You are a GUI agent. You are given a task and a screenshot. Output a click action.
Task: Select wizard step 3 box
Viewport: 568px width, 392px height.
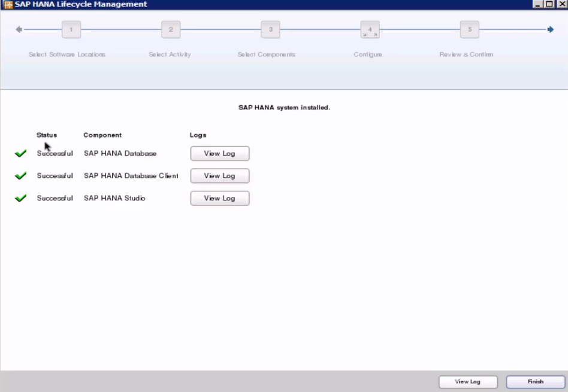click(270, 29)
